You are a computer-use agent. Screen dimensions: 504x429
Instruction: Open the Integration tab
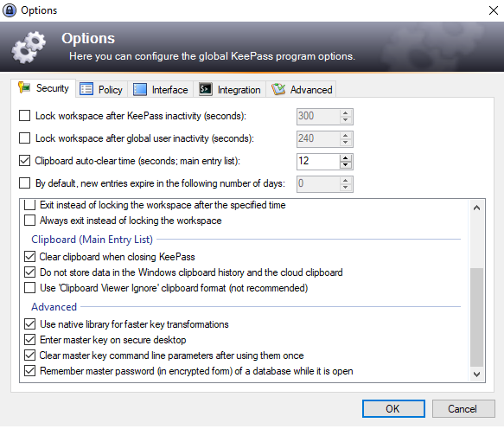click(229, 89)
